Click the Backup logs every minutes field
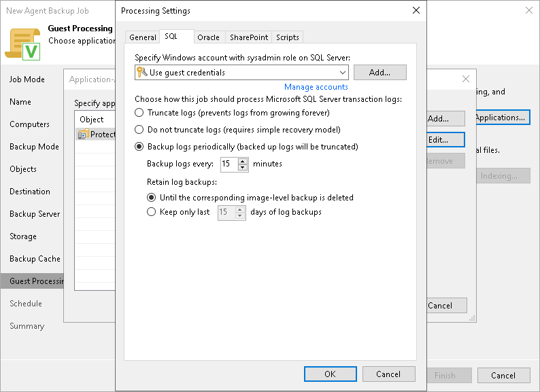This screenshot has width=540, height=392. click(x=229, y=164)
